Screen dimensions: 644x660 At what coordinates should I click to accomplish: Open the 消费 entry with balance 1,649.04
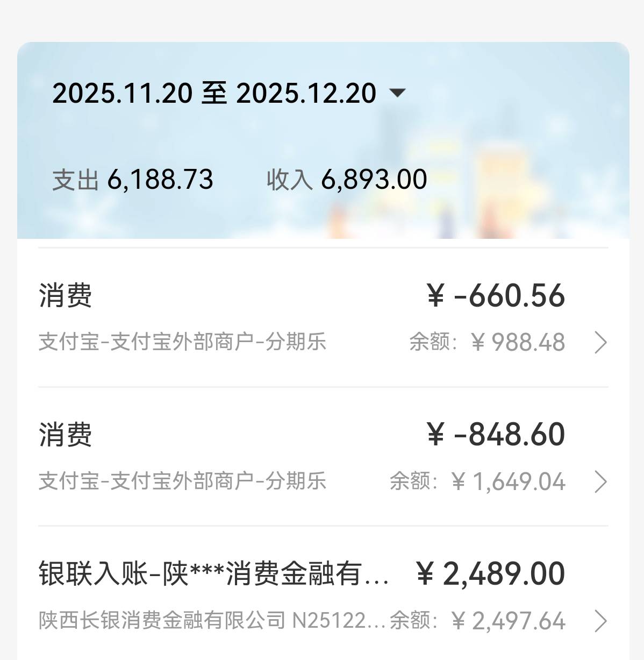click(66, 435)
